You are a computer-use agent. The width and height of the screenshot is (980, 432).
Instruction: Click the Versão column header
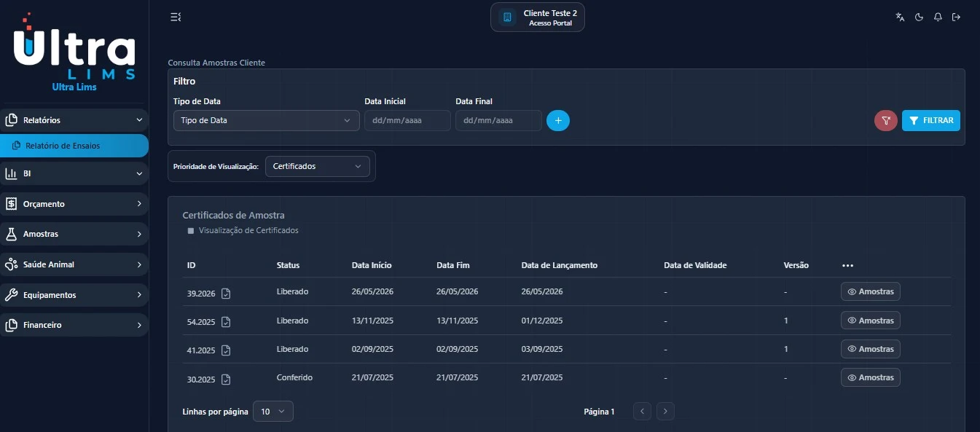click(796, 265)
